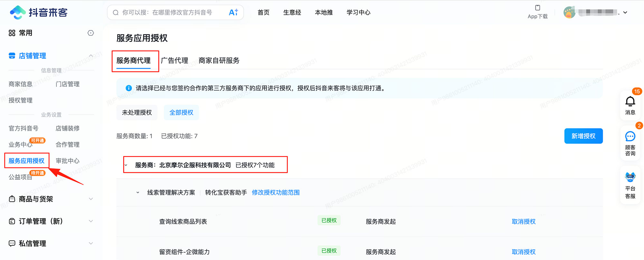
Task: Open the App下载 phone icon
Action: point(537,8)
